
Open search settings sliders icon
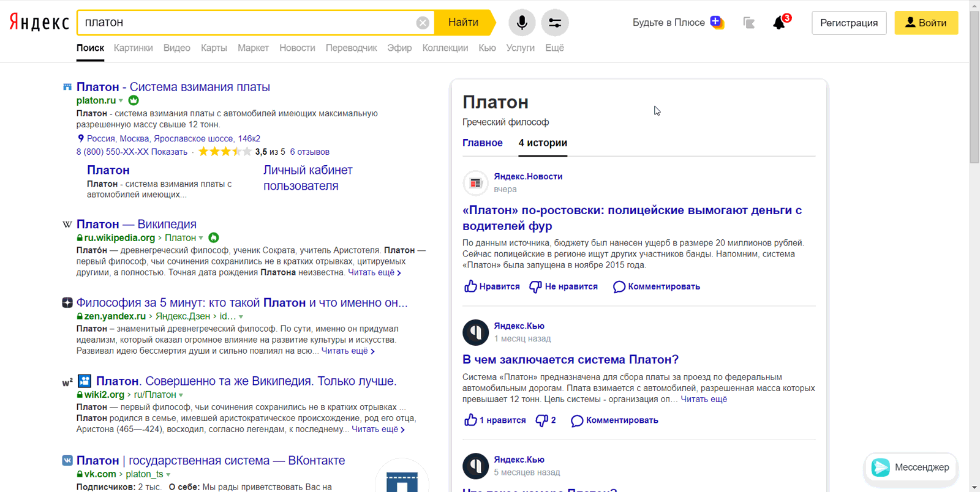click(x=555, y=23)
